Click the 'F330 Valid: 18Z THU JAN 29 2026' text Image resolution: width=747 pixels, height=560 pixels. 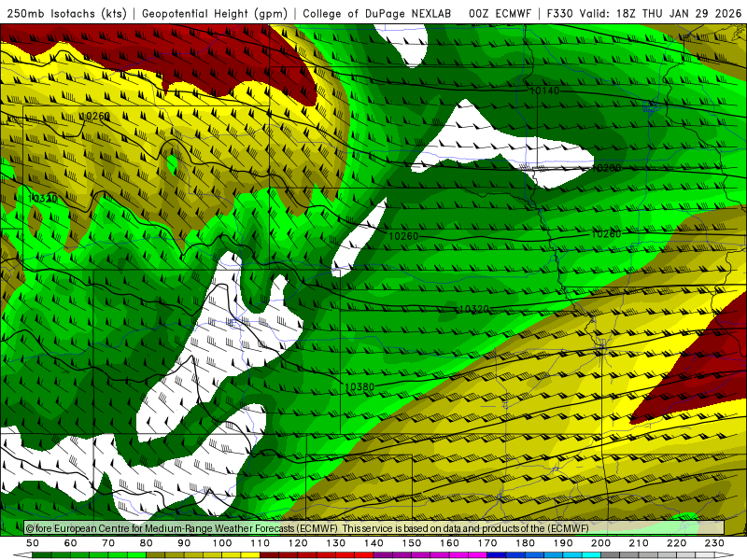click(x=644, y=13)
